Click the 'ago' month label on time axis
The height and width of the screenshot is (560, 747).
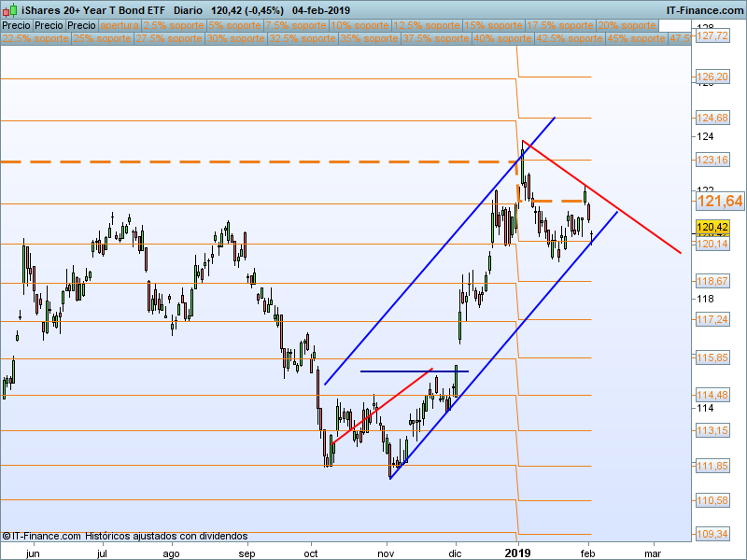point(171,553)
